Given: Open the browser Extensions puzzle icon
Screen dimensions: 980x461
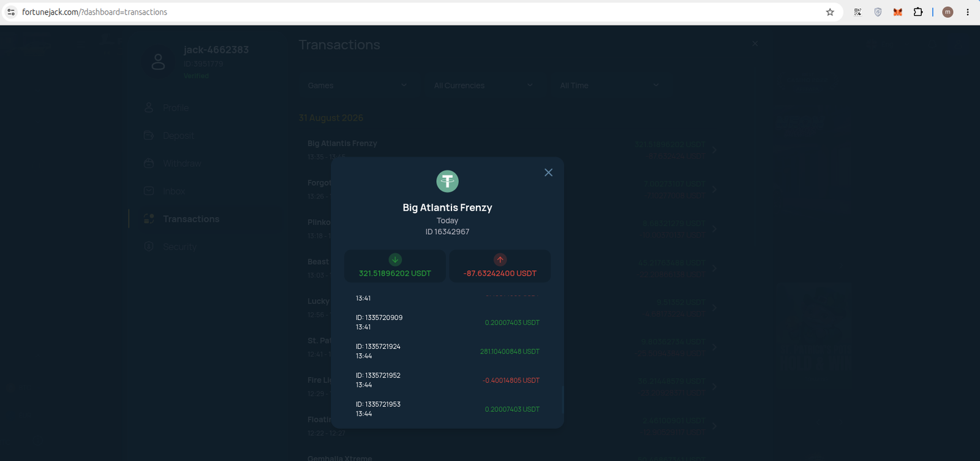Looking at the screenshot, I should [918, 12].
